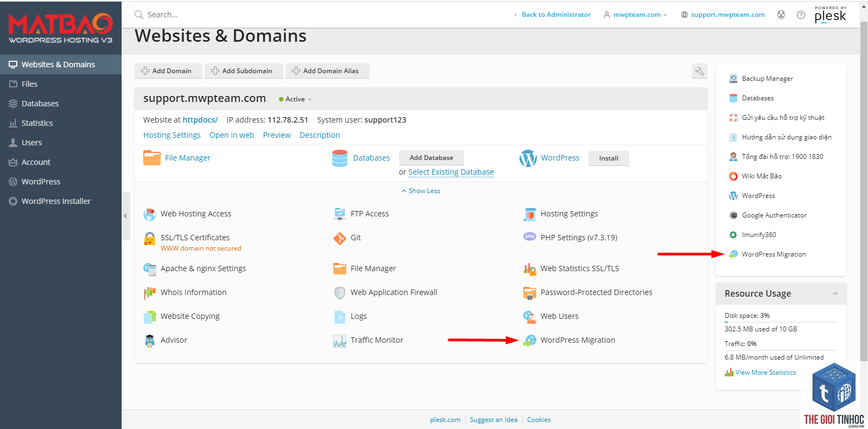868x429 pixels.
Task: Open the Git icon
Action: pos(340,238)
